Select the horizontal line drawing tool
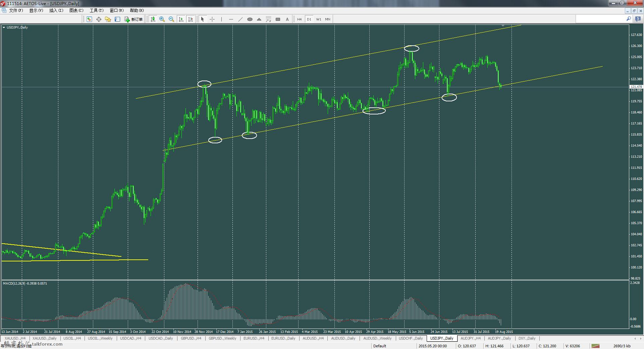The height and width of the screenshot is (349, 644). pyautogui.click(x=231, y=19)
